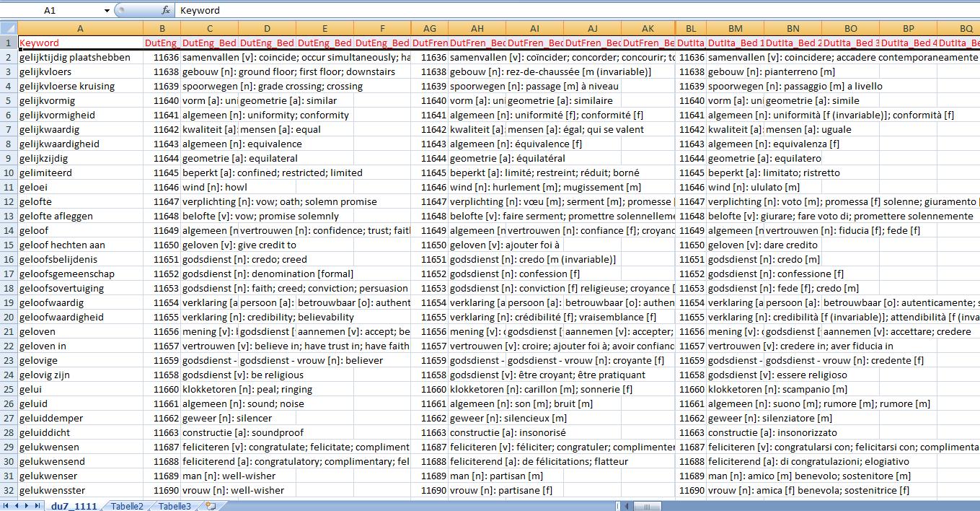Open the Insert Function fx dialog
980x511 pixels.
tap(166, 10)
